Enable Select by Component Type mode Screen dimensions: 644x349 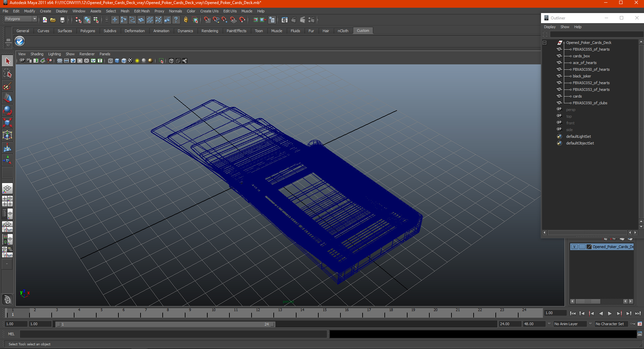(96, 20)
